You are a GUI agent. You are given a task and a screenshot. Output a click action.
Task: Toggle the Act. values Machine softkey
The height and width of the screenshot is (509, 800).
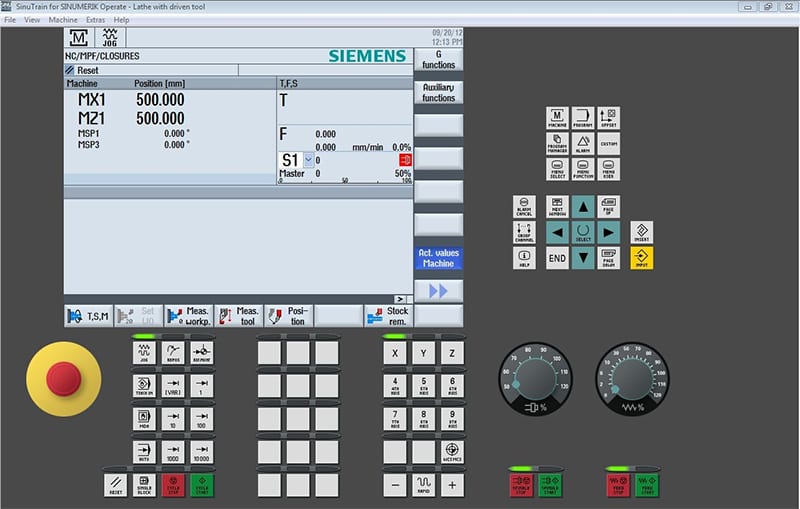[438, 258]
